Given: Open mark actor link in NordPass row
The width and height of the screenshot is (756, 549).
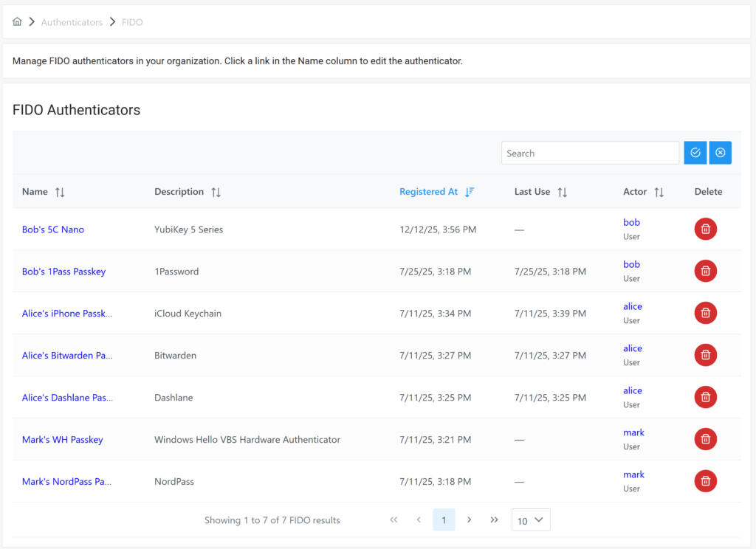Looking at the screenshot, I should [633, 474].
